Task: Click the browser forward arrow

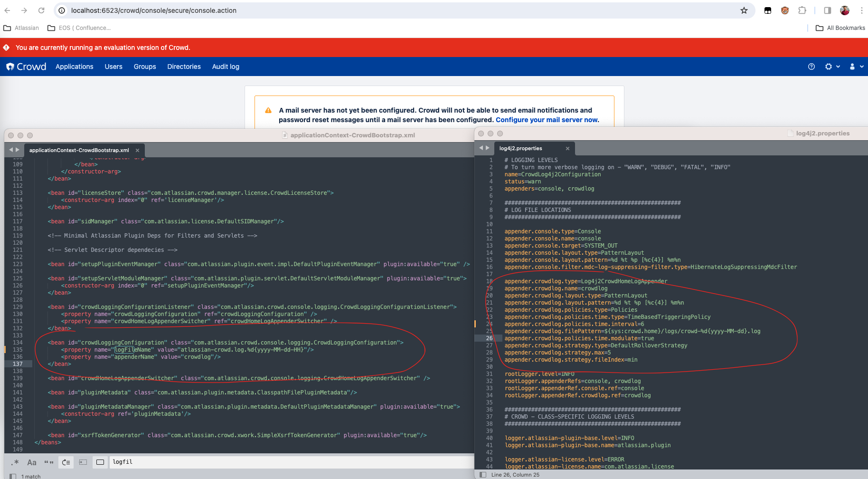Action: tap(24, 10)
